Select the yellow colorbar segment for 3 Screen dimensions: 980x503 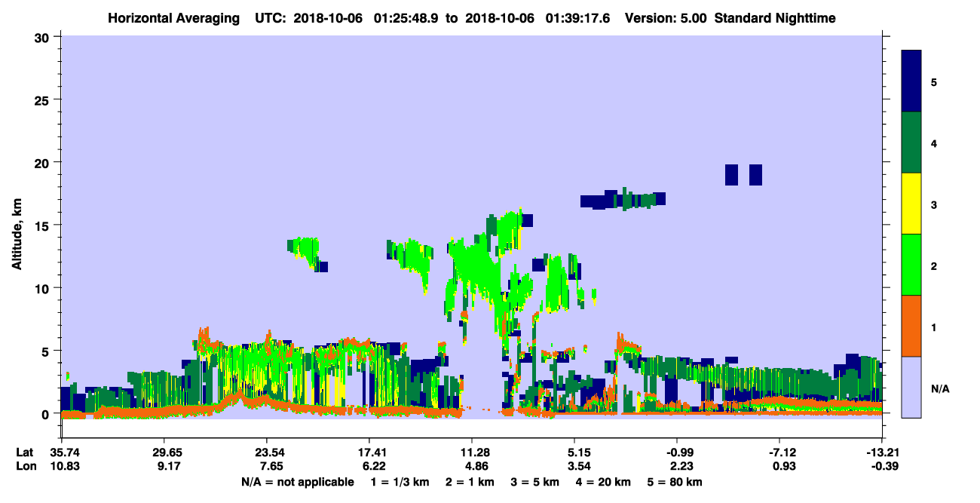(911, 204)
